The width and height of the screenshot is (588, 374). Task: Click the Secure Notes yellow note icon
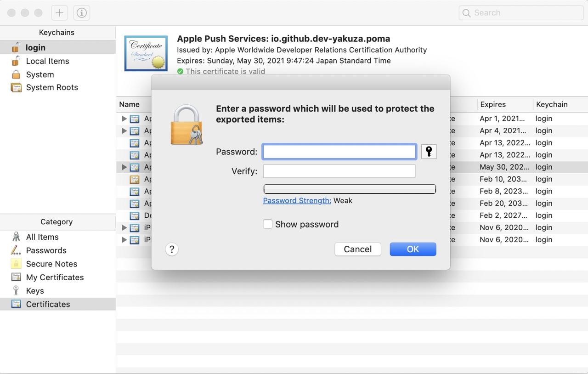click(16, 263)
